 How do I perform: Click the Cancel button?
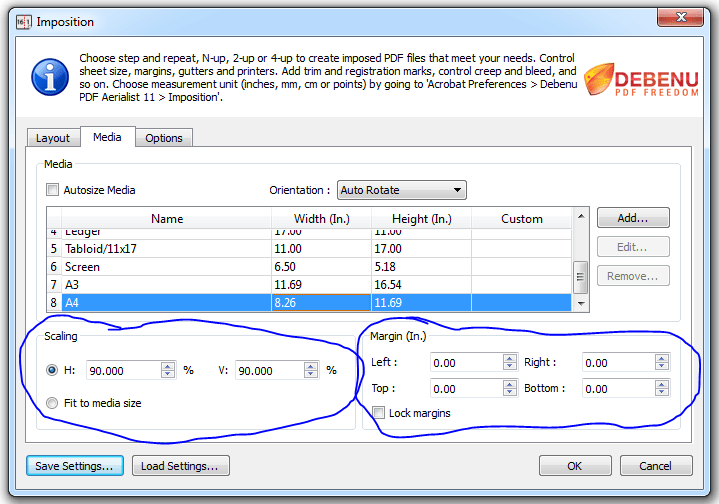(656, 465)
